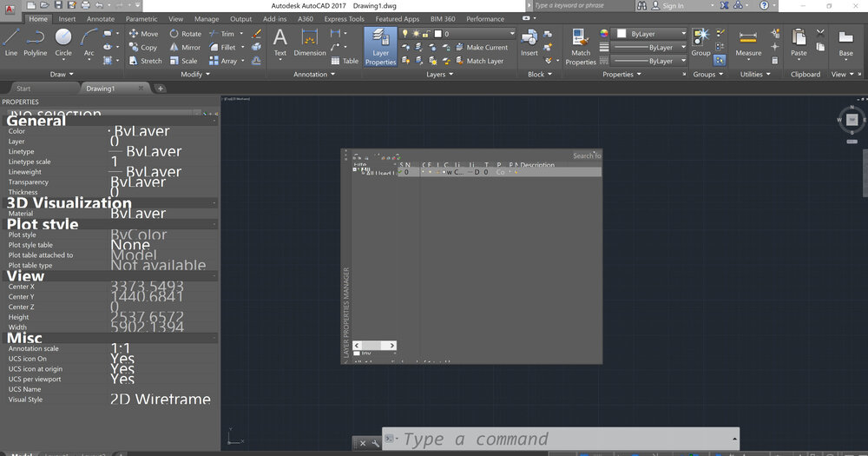Viewport: 868px width, 456px height.
Task: Toggle group selection on/off
Action: [720, 61]
